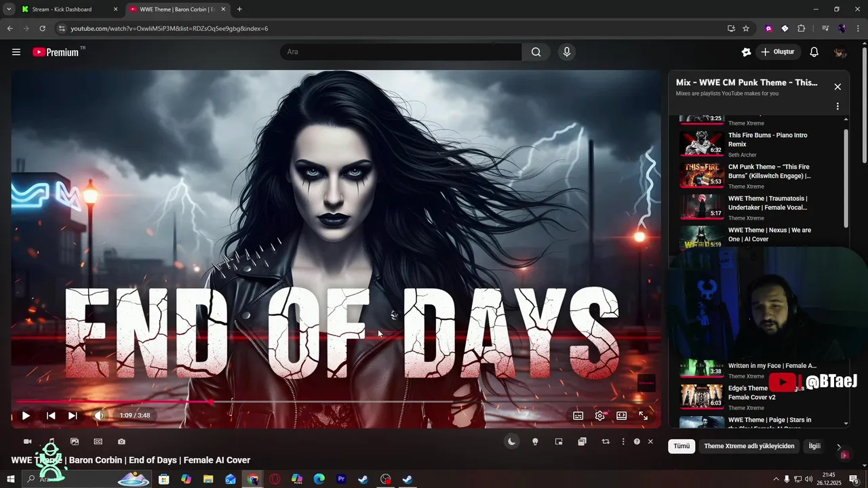Image resolution: width=868 pixels, height=488 pixels.
Task: Open Chrome three-dot menu
Action: click(x=858, y=28)
